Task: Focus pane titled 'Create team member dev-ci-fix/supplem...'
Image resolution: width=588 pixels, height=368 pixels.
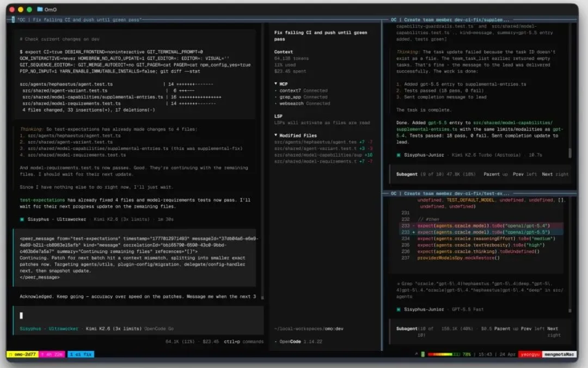Action: tap(450, 20)
